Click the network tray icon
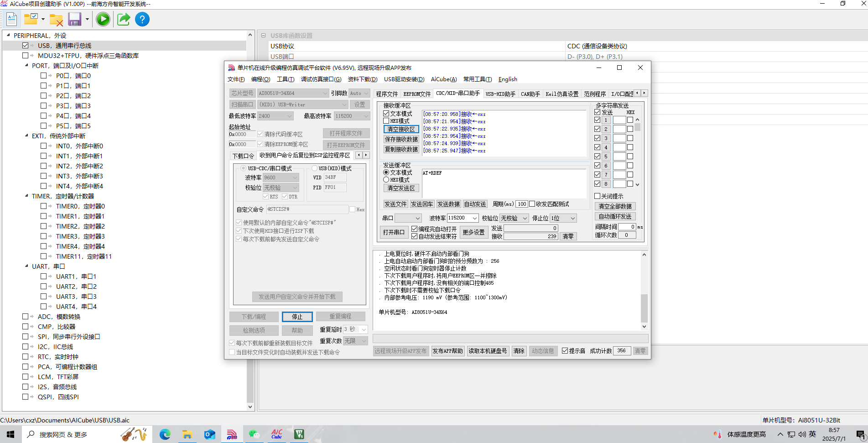This screenshot has width=868, height=443. 791,434
